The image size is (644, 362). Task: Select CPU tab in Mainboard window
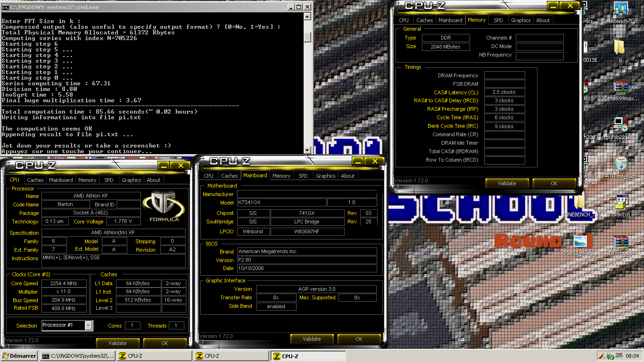click(x=209, y=176)
